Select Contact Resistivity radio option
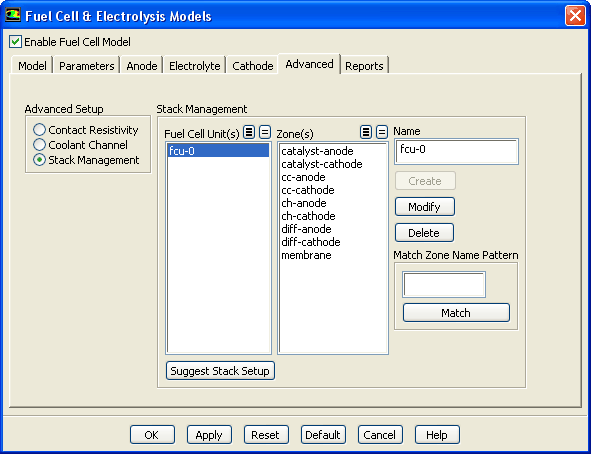The height and width of the screenshot is (454, 591). click(39, 130)
